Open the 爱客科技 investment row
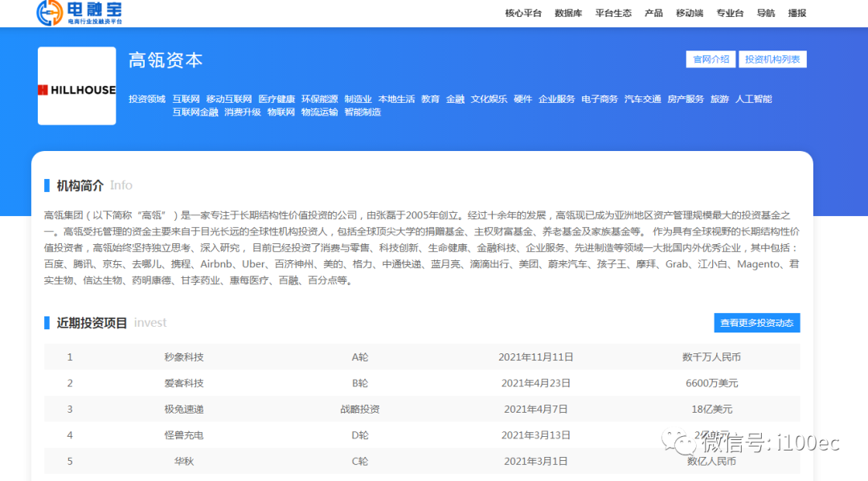Screen dimensions: 868x481 pyautogui.click(x=422, y=382)
